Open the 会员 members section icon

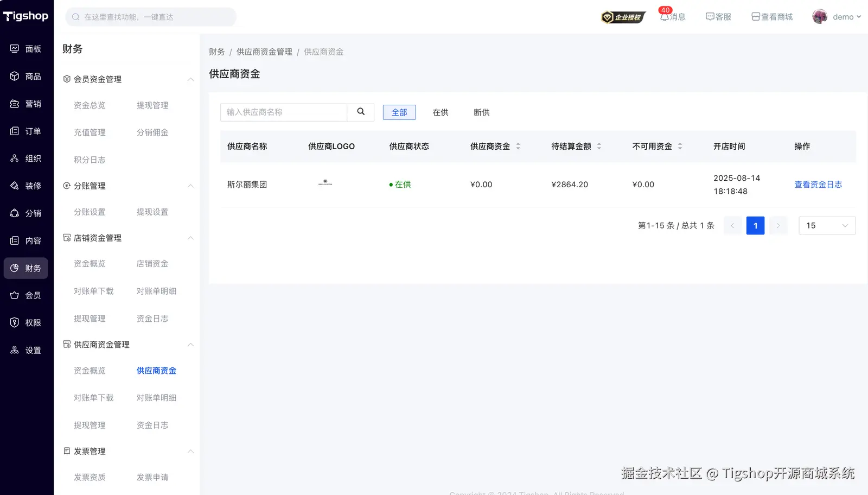click(x=15, y=295)
